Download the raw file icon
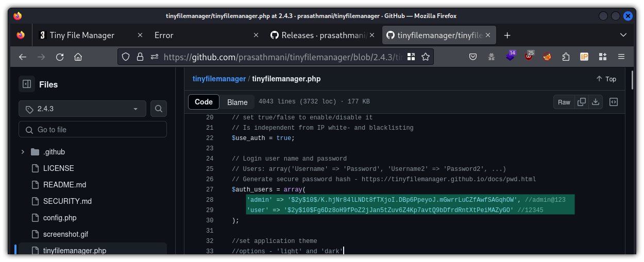This screenshot has height=262, width=644. click(596, 102)
